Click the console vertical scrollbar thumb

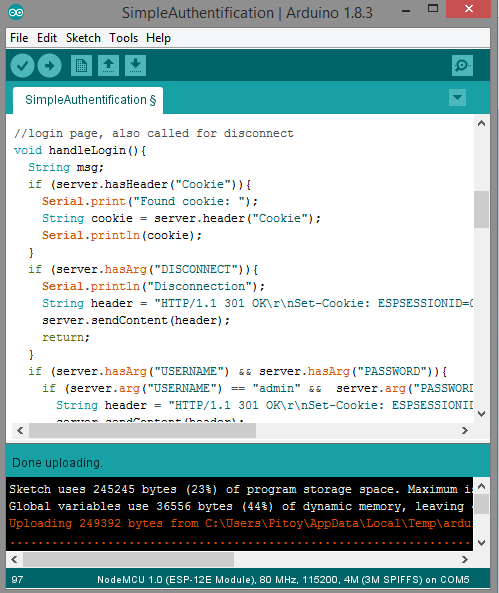pyautogui.click(x=481, y=504)
